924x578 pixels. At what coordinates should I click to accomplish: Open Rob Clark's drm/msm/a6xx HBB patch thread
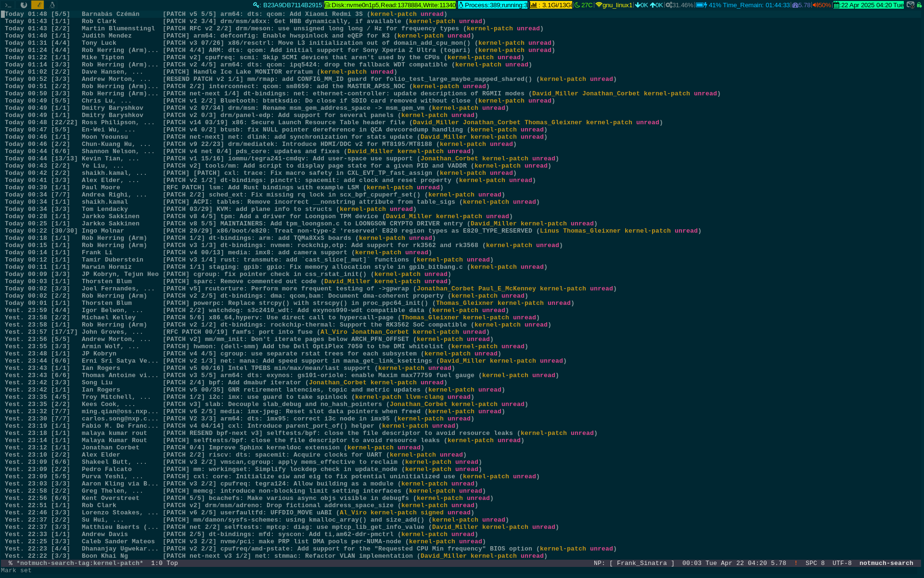tap(462, 21)
